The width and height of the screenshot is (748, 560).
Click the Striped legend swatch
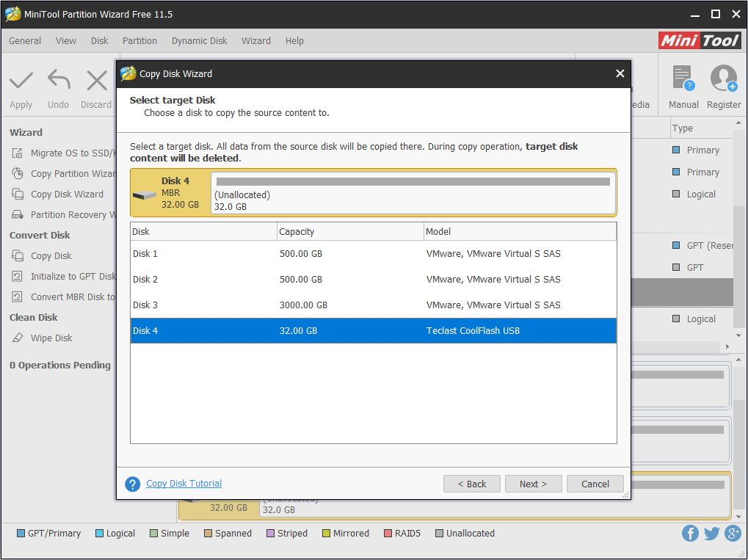click(270, 534)
